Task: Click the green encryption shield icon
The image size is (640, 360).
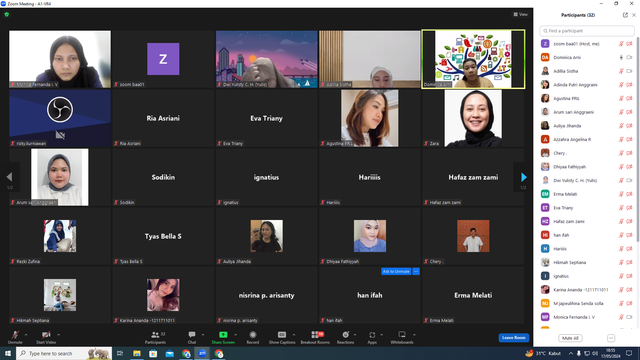Action: [7, 14]
